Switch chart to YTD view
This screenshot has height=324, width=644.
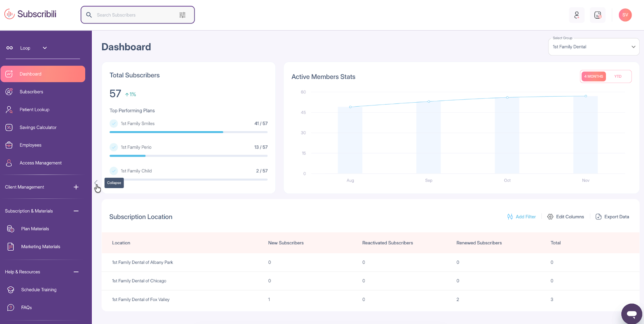pos(618,76)
